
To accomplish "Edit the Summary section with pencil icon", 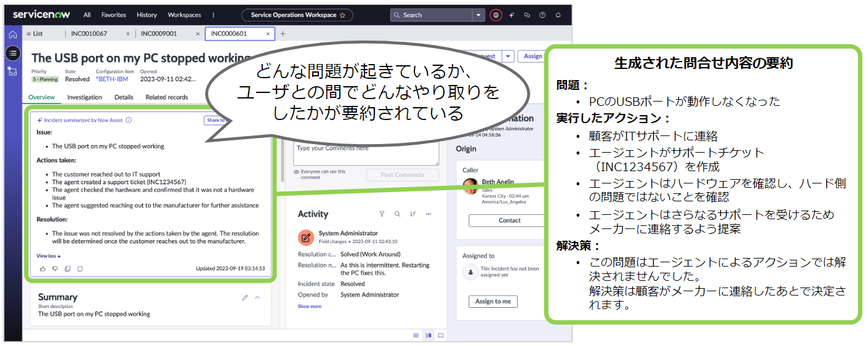I will point(244,297).
